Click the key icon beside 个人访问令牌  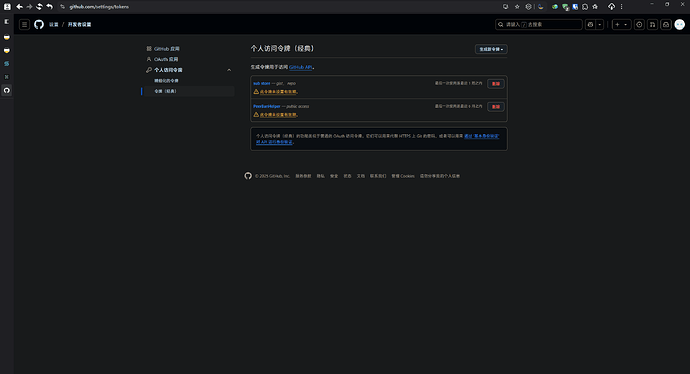click(x=149, y=70)
